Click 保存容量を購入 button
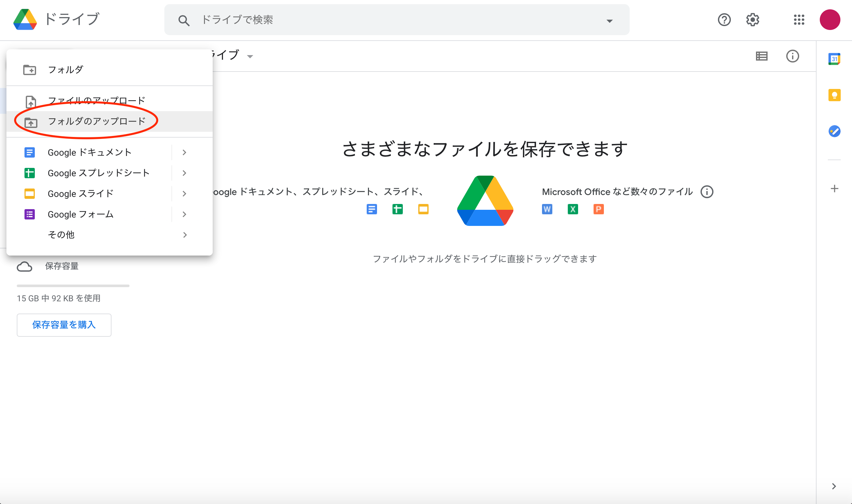 [64, 325]
